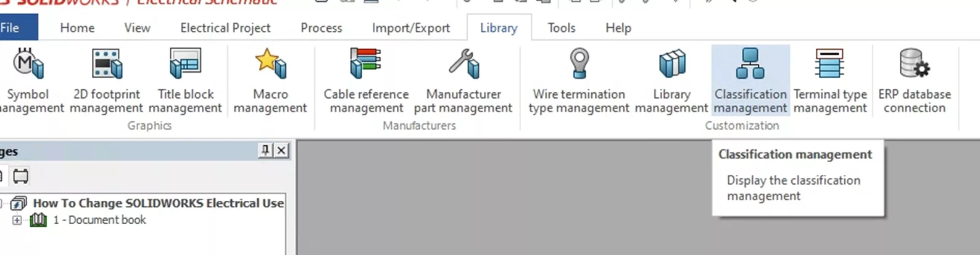Open Manufacturer part management

tap(463, 81)
